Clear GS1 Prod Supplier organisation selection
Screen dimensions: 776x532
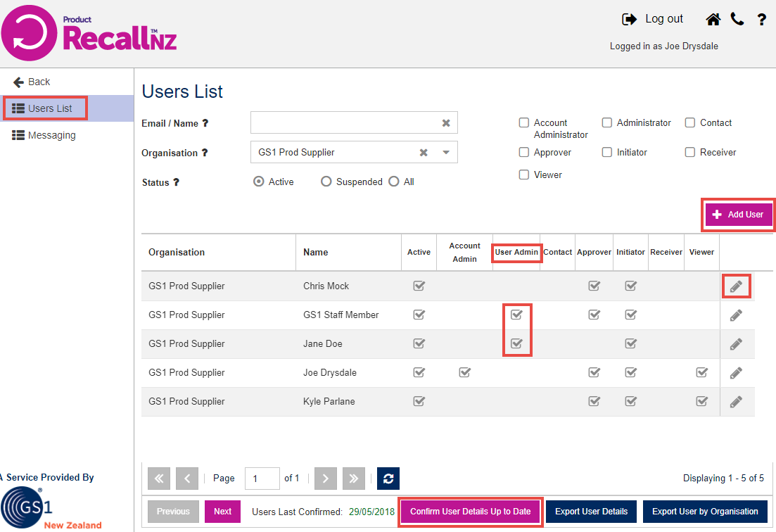point(424,153)
